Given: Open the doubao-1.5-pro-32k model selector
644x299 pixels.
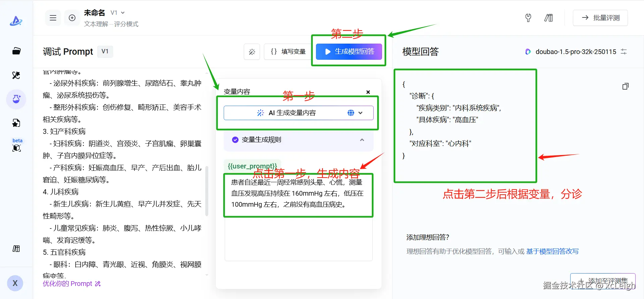Looking at the screenshot, I should (x=576, y=52).
